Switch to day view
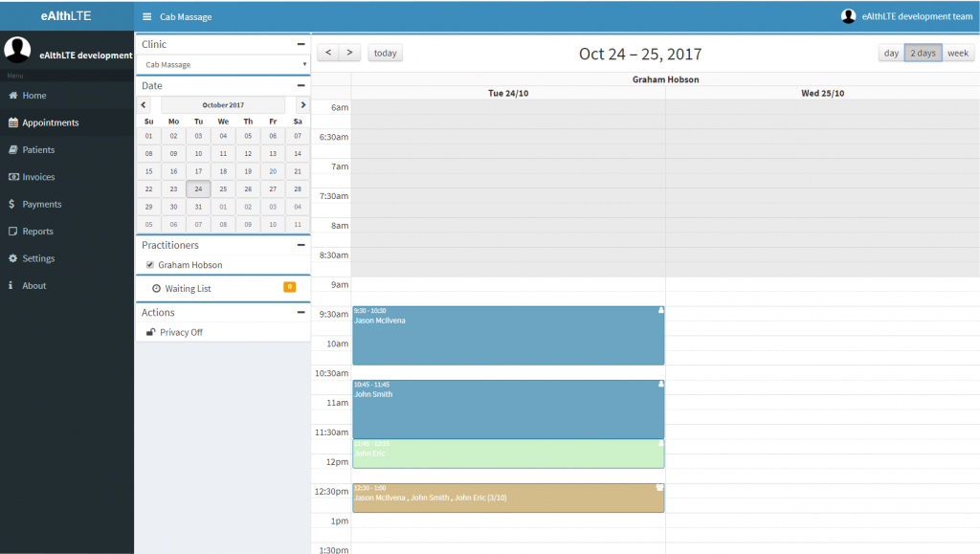980x554 pixels. tap(891, 53)
